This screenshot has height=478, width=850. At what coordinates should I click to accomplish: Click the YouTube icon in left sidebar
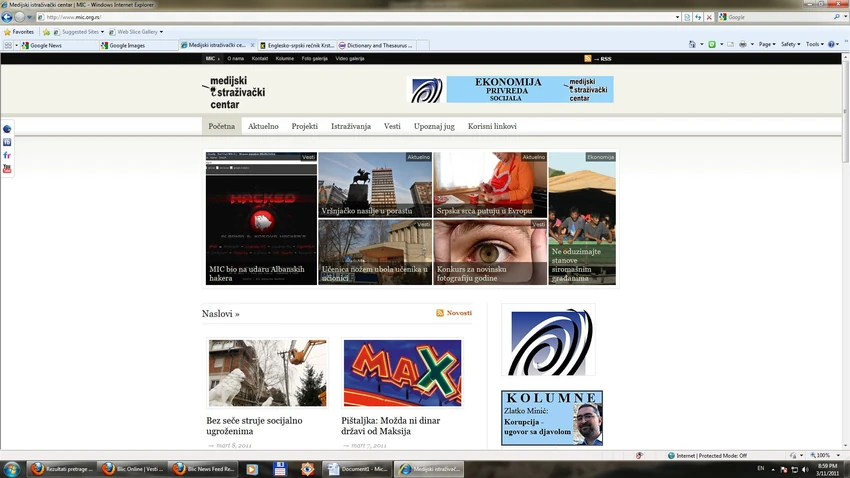(x=7, y=169)
